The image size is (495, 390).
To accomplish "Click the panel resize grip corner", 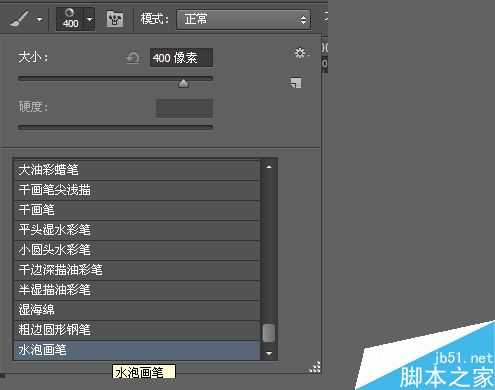I will [x=315, y=367].
